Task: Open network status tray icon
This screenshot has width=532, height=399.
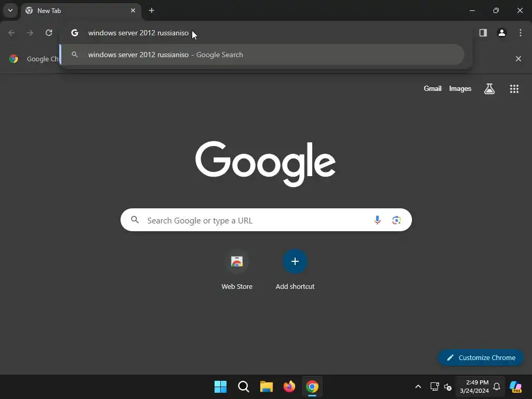Action: click(x=435, y=387)
